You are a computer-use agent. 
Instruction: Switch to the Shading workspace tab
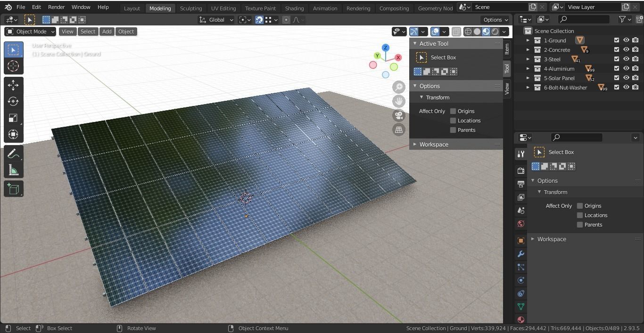tap(294, 8)
